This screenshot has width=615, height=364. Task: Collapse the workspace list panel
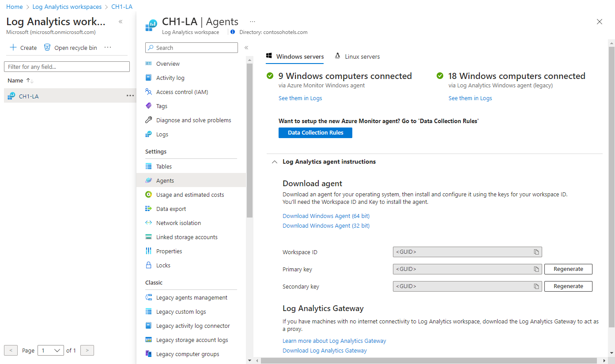[121, 22]
